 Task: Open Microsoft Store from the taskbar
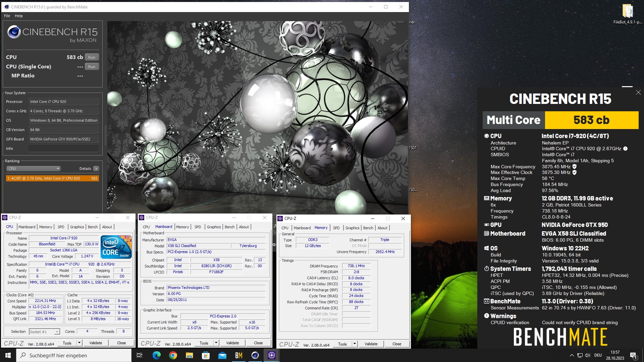pyautogui.click(x=206, y=355)
